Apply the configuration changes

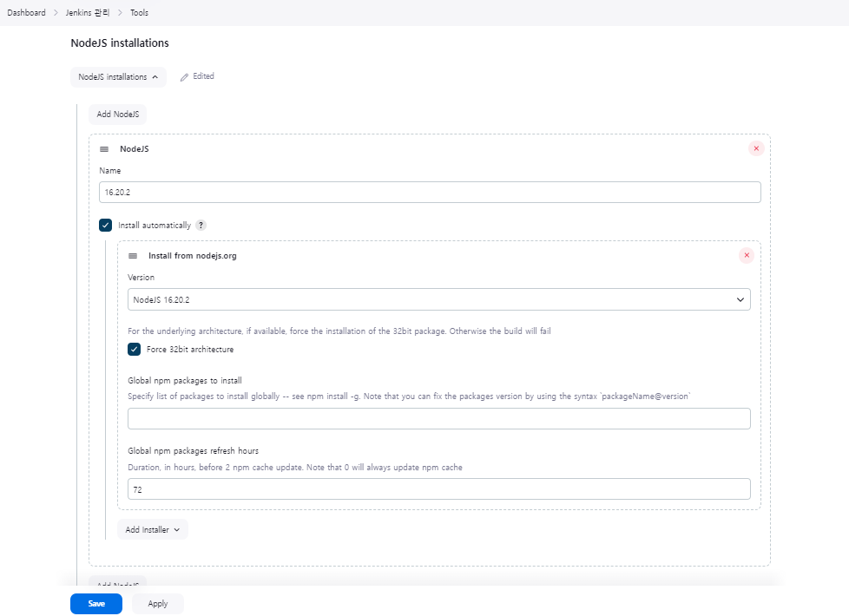[x=158, y=604]
